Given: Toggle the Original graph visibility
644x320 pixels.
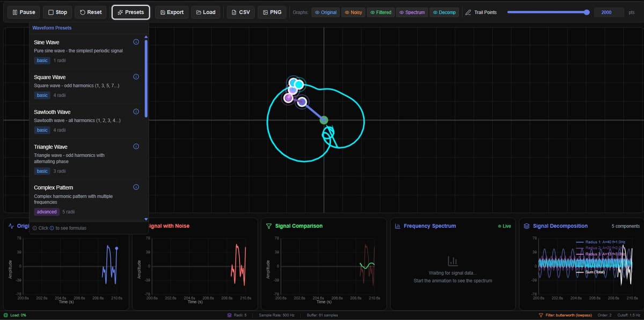Looking at the screenshot, I should coord(326,12).
